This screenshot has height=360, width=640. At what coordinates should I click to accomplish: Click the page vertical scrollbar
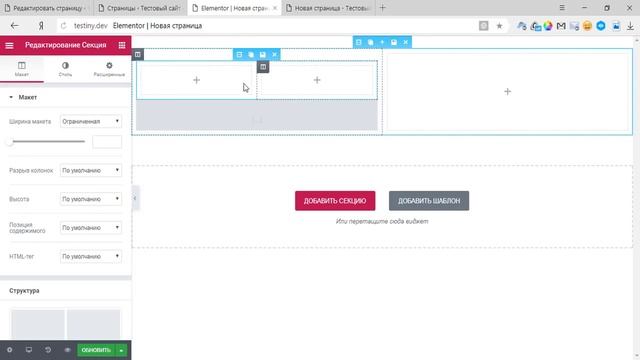tap(637, 198)
